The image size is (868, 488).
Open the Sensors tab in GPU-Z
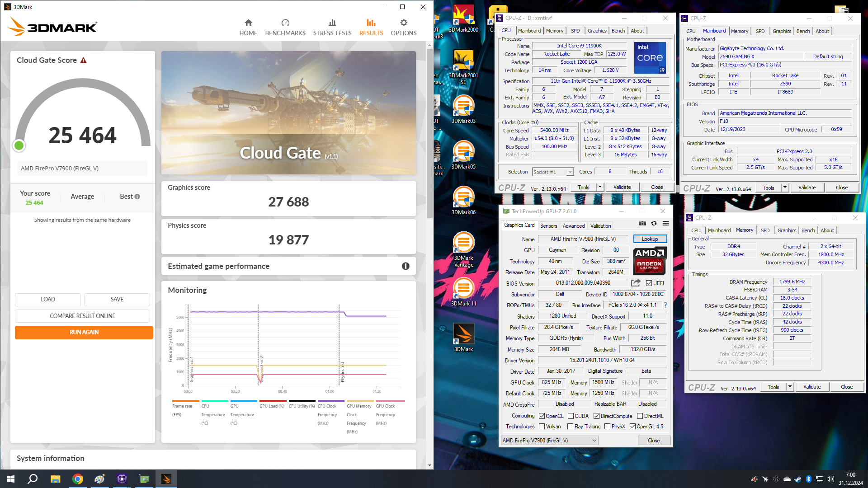point(548,226)
